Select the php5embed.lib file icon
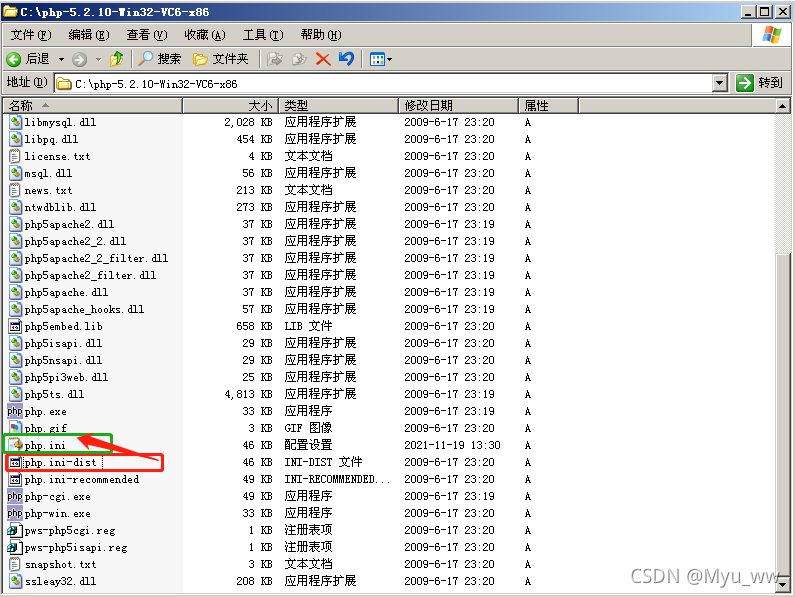The height and width of the screenshot is (597, 795). (x=16, y=326)
